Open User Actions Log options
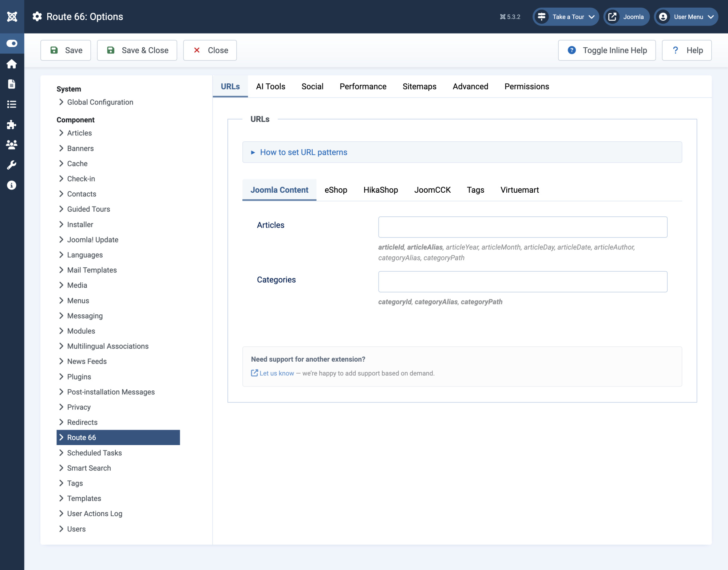Screen dimensions: 728x570 point(95,514)
